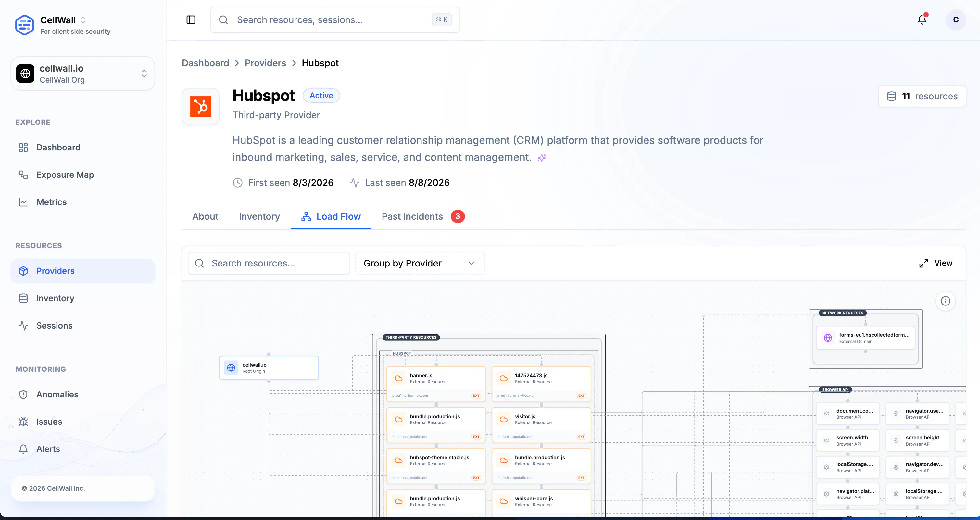
Task: Click the cellwall.io globe site icon
Action: tap(25, 73)
